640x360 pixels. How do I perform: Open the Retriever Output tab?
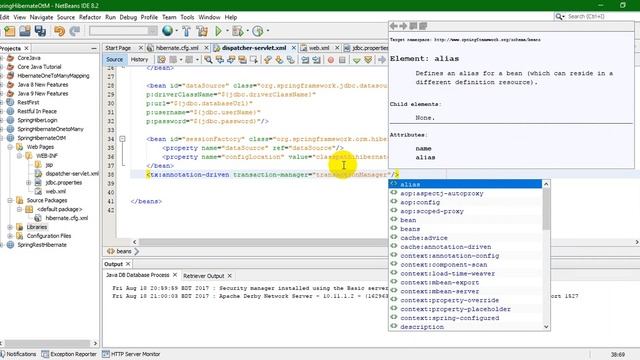click(x=203, y=276)
